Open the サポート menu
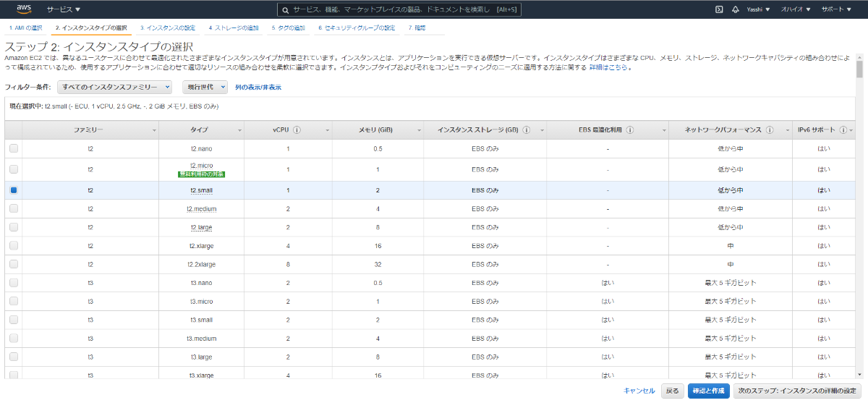The height and width of the screenshot is (408, 868). click(837, 10)
